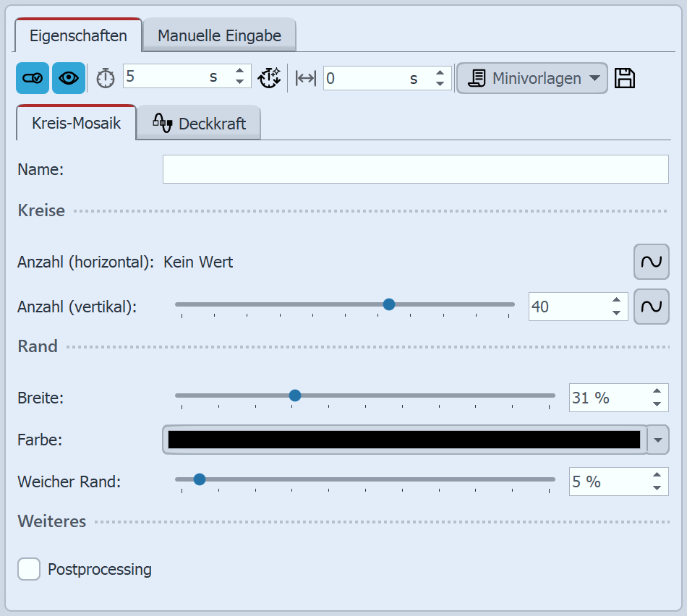Image resolution: width=687 pixels, height=616 pixels.
Task: Expand the Farbe color dropdown arrow
Action: point(657,440)
